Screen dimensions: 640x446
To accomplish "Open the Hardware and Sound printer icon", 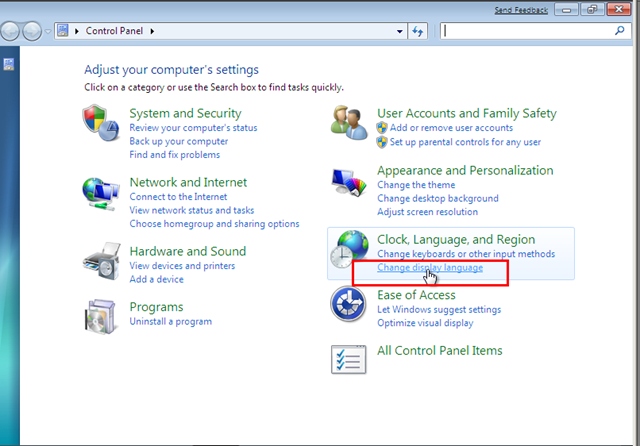I will (102, 261).
